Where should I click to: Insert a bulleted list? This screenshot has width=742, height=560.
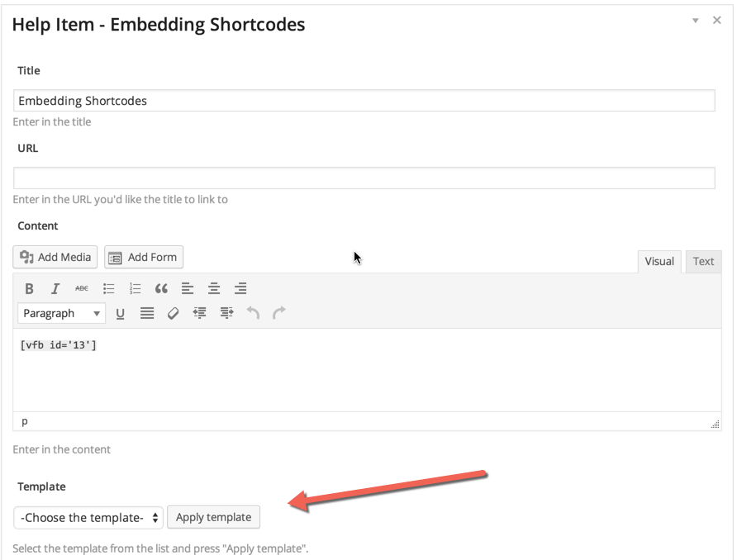point(108,289)
